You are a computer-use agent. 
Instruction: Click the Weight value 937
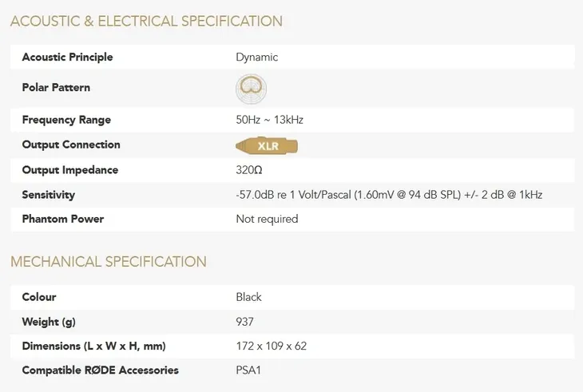coord(244,322)
